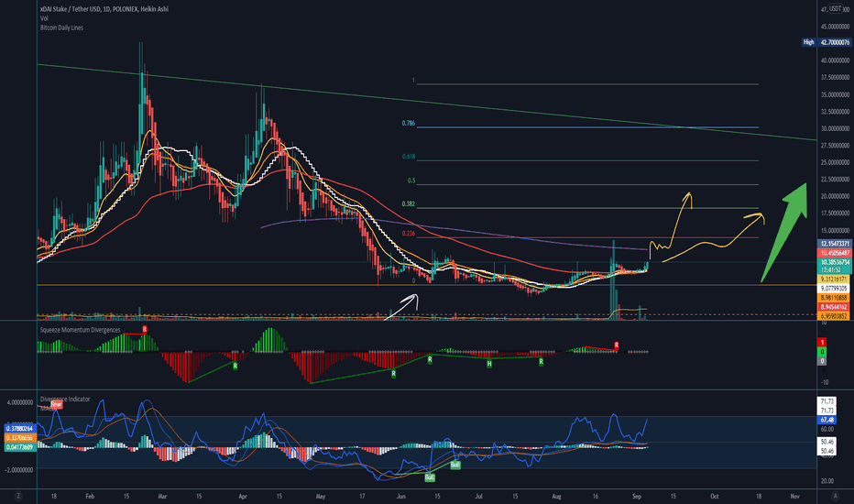
Task: Click the red 10.45056487 price label
Action: pos(835,253)
